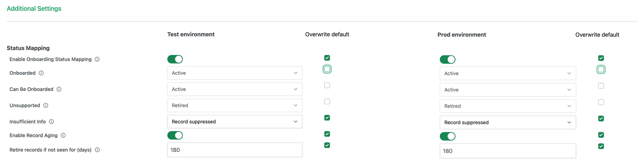Expand Test environment Unsupported Retired dropdown
644x160 pixels.
pos(235,105)
